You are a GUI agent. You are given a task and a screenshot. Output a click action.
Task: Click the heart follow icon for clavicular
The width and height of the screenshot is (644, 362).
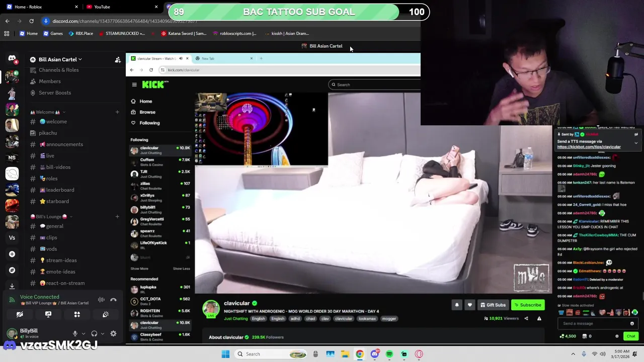point(469,305)
